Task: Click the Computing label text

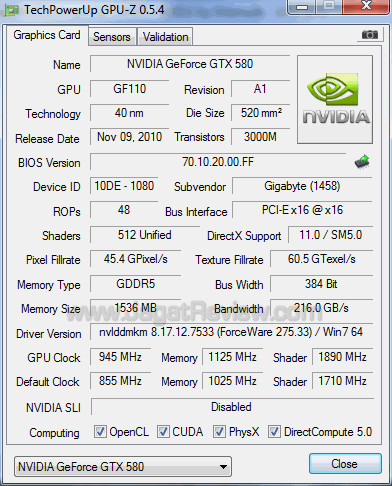Action: 54,433
